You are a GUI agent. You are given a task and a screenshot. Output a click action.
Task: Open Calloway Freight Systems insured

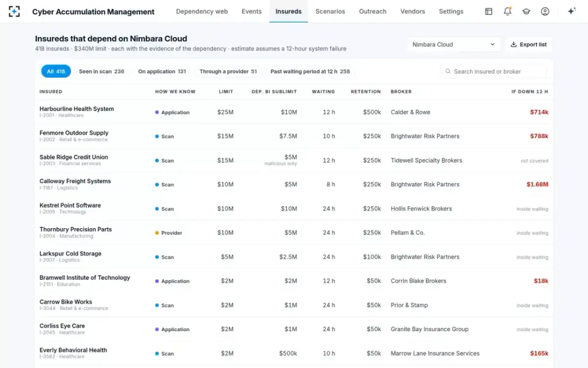[75, 181]
